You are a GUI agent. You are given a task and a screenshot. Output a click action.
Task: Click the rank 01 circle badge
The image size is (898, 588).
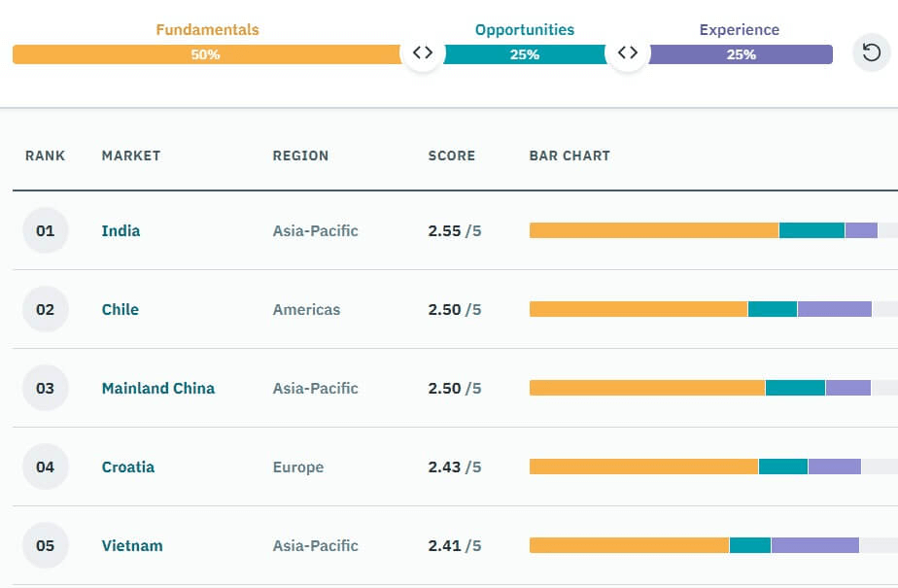[46, 230]
